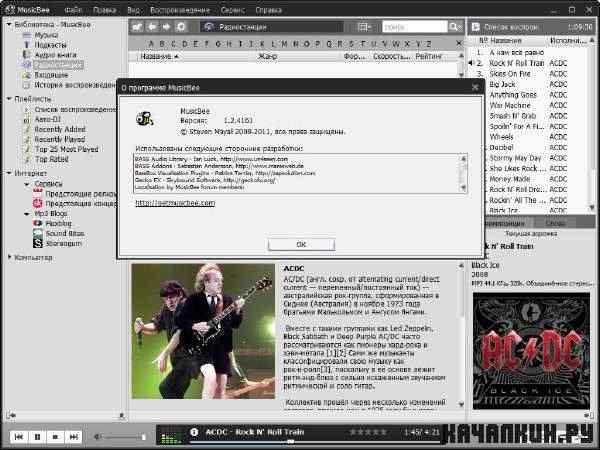
Task: Open the Вид menu
Action: click(x=134, y=10)
